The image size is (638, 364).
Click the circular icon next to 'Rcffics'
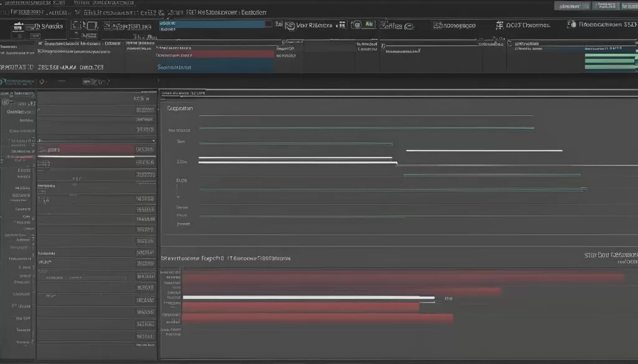pos(409,26)
